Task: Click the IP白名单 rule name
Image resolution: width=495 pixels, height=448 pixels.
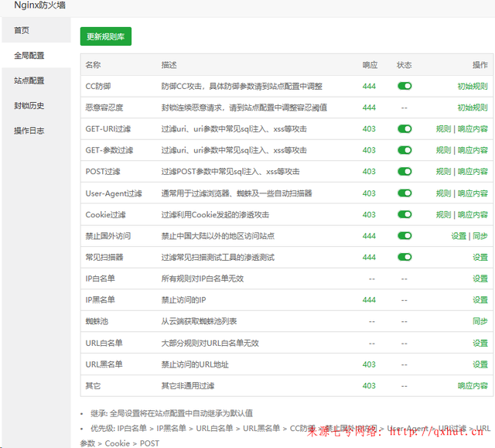Action: 100,279
